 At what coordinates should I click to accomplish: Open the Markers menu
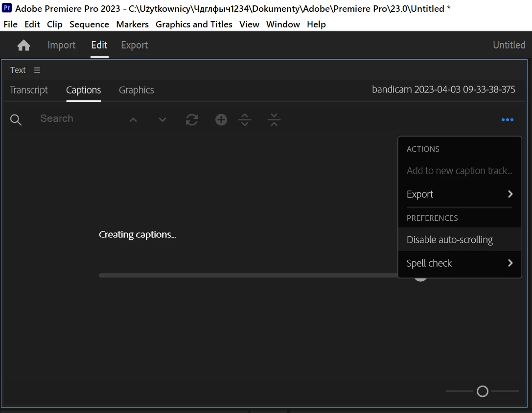pyautogui.click(x=132, y=24)
